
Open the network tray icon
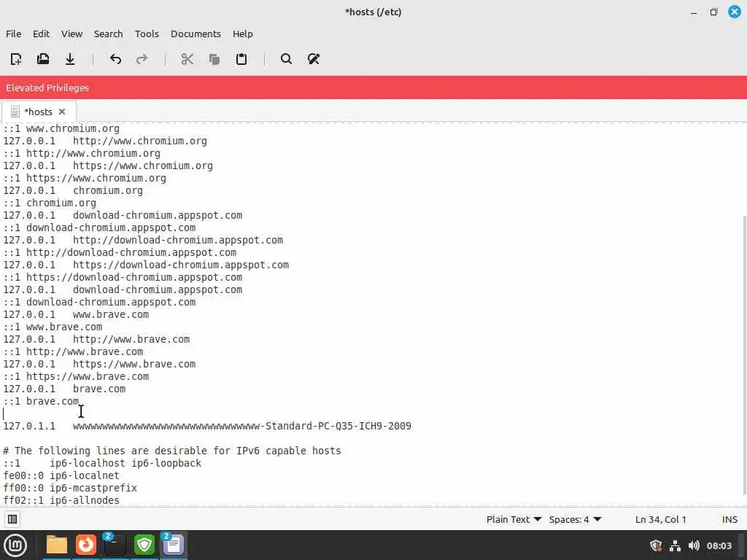pyautogui.click(x=675, y=545)
